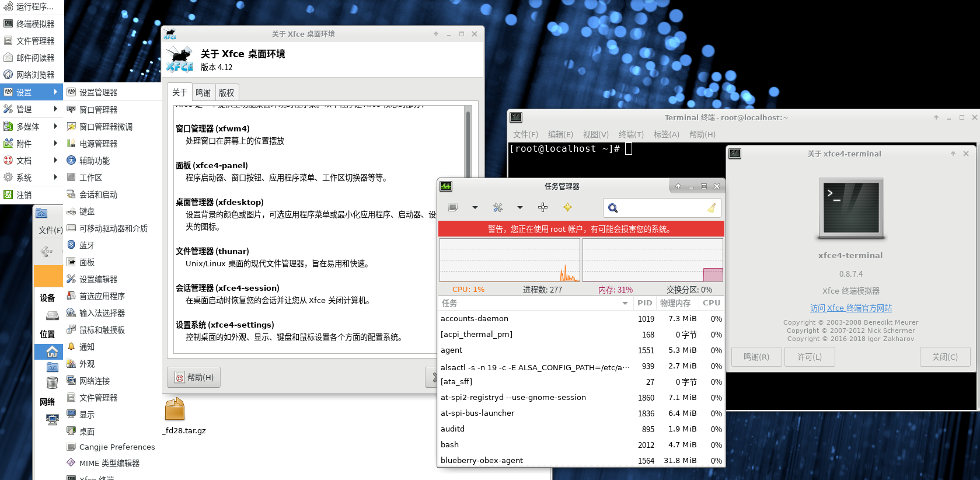Open Cangjie Preferences settings entry
Image resolution: width=980 pixels, height=480 pixels.
[112, 447]
